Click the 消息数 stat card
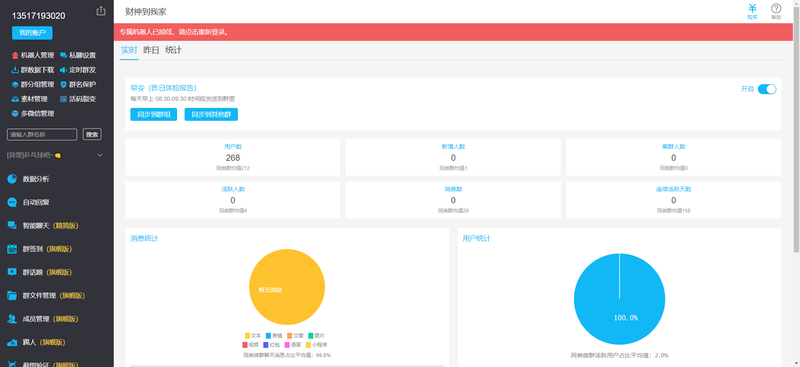The width and height of the screenshot is (800, 367). click(453, 200)
